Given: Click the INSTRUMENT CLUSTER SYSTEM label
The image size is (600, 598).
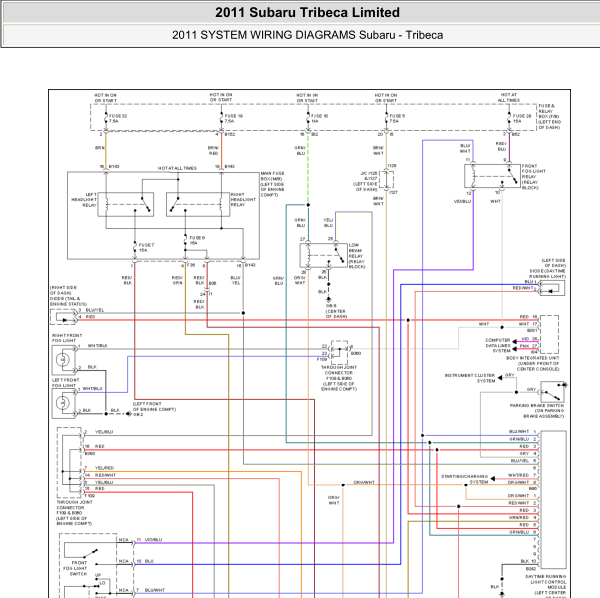Looking at the screenshot, I should coord(470,378).
